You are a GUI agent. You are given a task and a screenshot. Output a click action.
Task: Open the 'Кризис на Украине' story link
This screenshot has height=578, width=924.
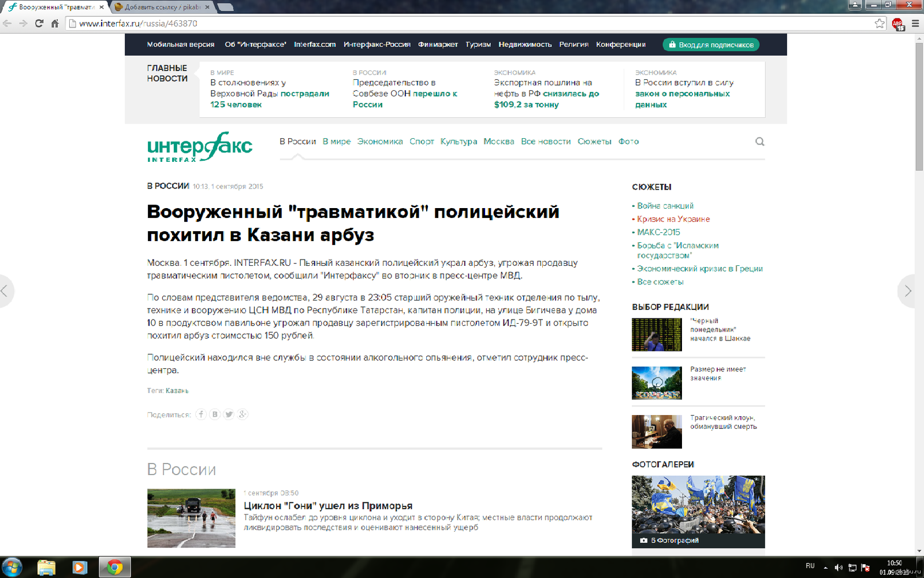[673, 219]
